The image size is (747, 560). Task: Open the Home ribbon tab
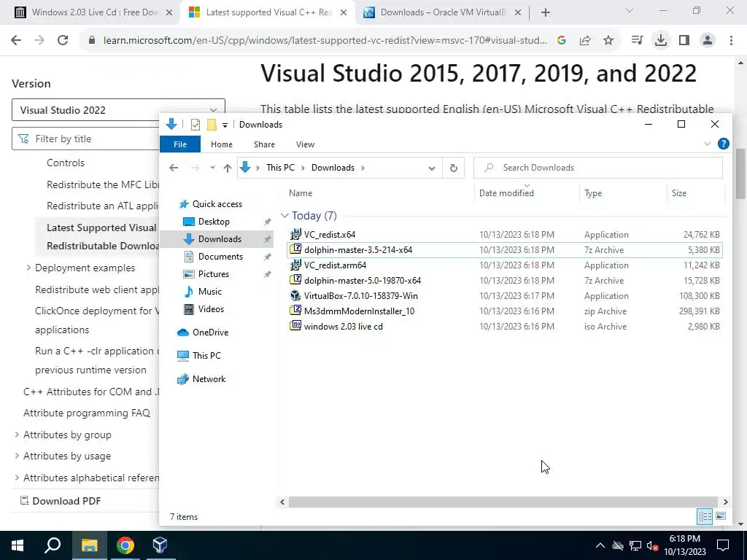[x=222, y=144]
